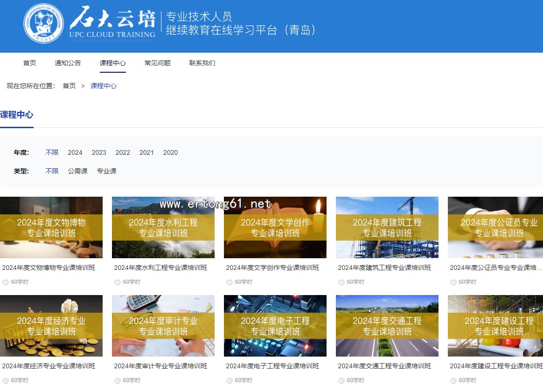The image size is (543, 392).
Task: Click 2024年度交通工程专业课培训班 title link
Action: point(384,366)
